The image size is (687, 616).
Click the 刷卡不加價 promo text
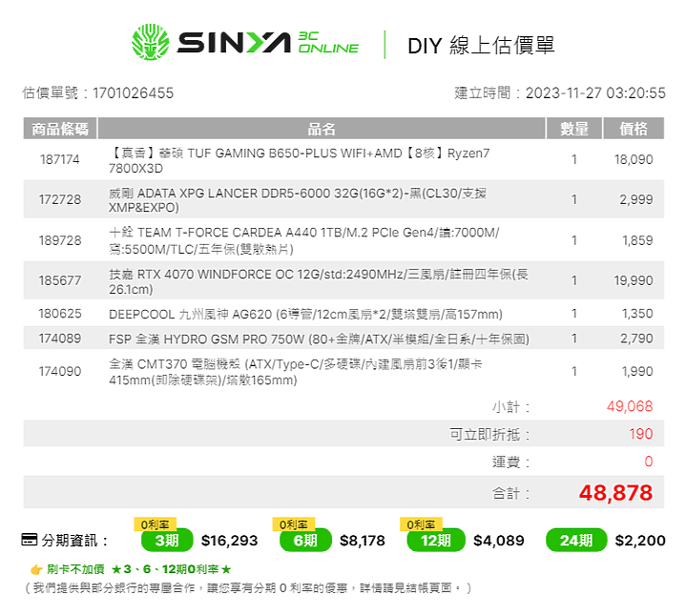138,569
